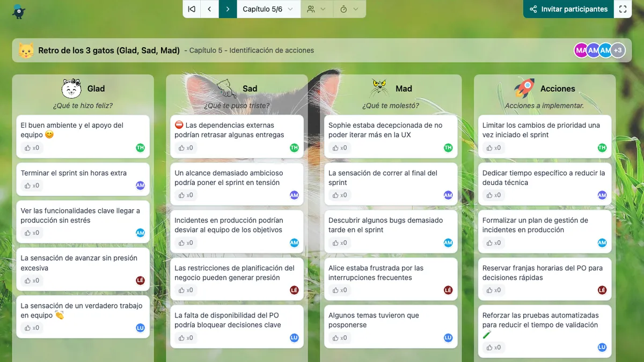Like 'Limitar los cambios de prioridad' action card
644x362 pixels.
[x=494, y=148]
